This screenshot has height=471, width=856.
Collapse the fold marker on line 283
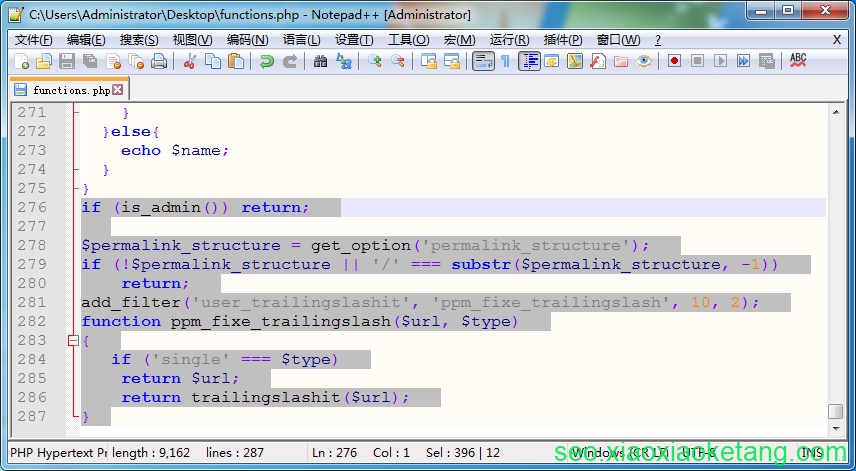pyautogui.click(x=73, y=341)
